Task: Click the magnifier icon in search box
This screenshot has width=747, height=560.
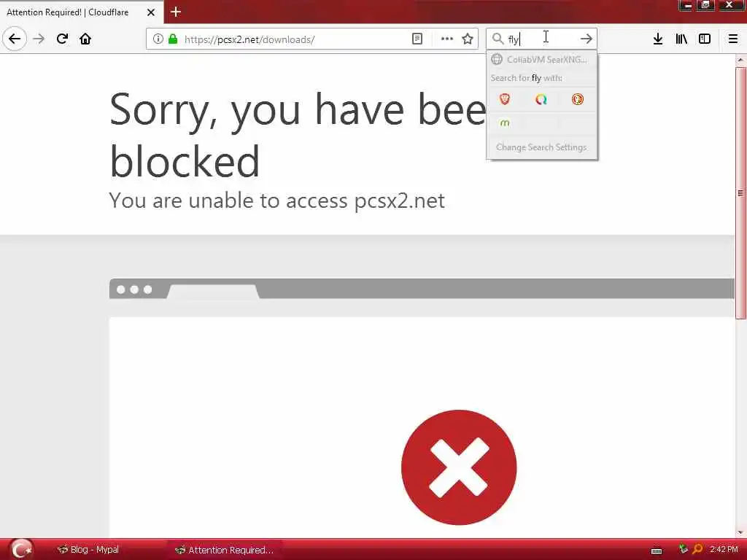Action: [x=498, y=39]
